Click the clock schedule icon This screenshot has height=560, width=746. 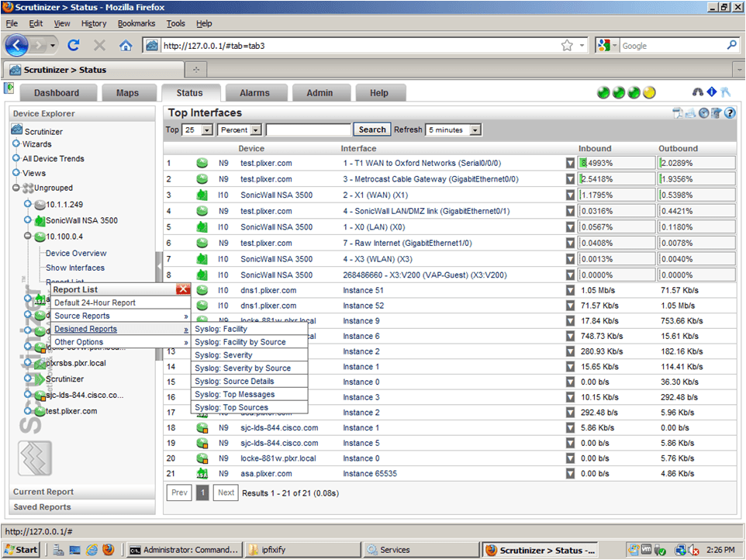pyautogui.click(x=703, y=113)
